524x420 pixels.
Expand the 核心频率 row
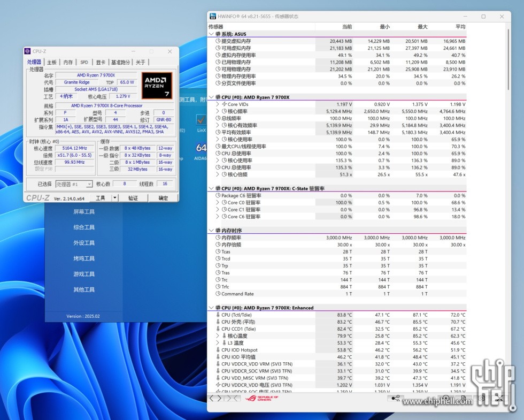point(218,111)
